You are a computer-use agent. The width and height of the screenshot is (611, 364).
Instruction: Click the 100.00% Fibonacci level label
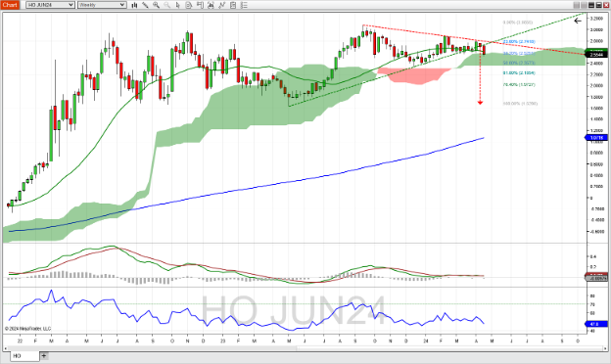520,104
